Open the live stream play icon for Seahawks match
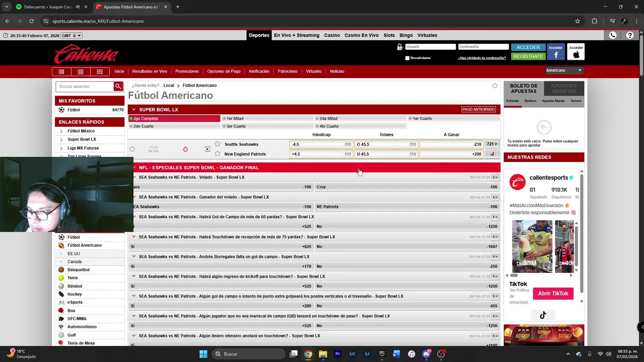This screenshot has height=362, width=644. [x=207, y=149]
